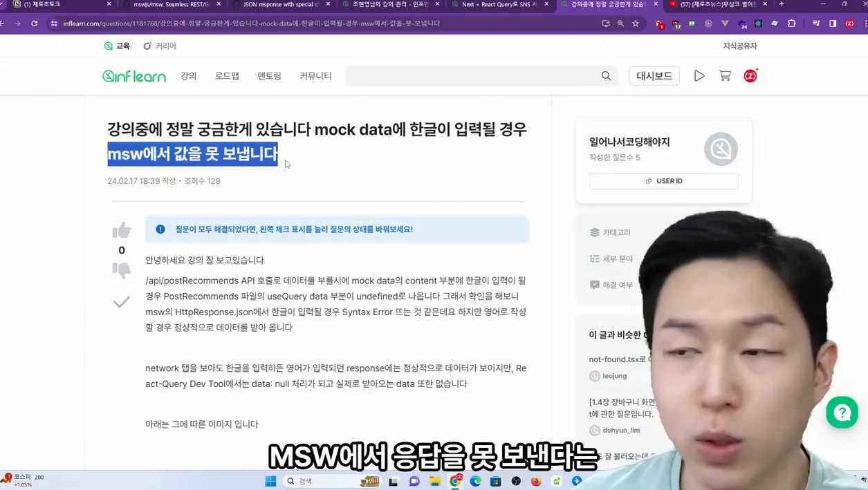Click the zoom magnifier icon in the address bar

click(620, 23)
